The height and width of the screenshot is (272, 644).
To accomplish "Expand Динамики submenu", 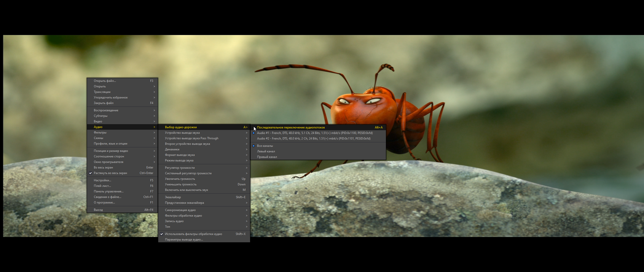I will (172, 149).
